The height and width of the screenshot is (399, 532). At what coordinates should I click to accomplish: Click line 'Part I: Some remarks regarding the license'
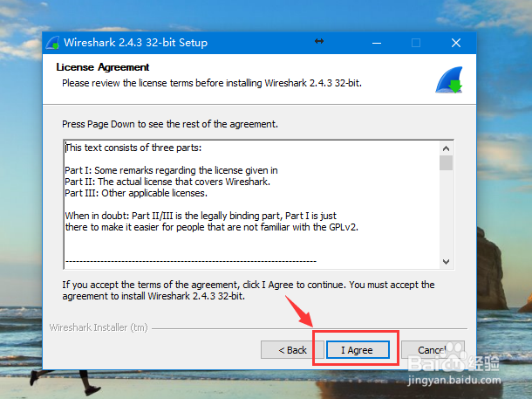tap(171, 170)
